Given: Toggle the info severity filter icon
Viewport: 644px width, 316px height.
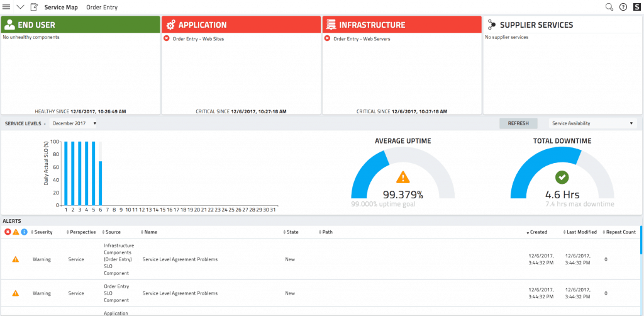Looking at the screenshot, I should [x=24, y=232].
